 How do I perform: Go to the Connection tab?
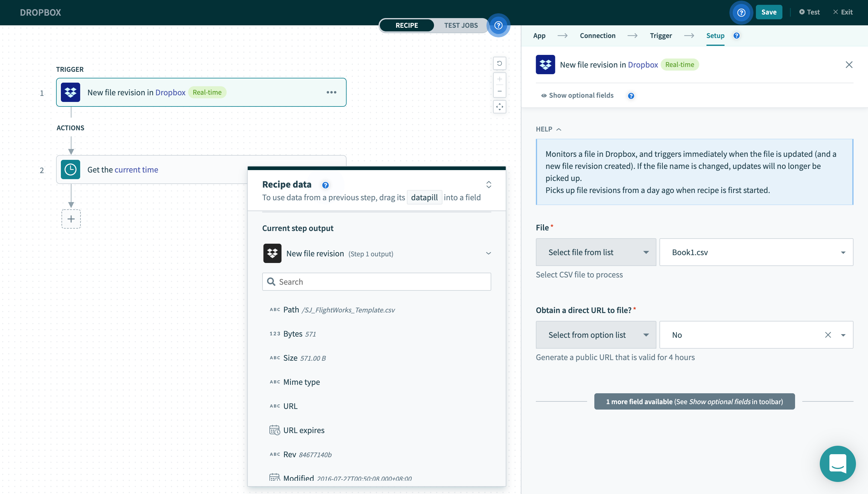(x=597, y=36)
